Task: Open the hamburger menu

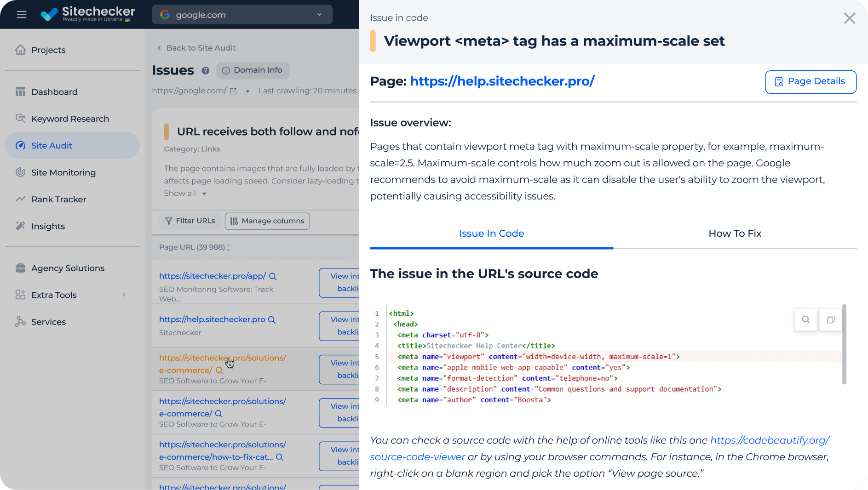Action: click(x=22, y=15)
